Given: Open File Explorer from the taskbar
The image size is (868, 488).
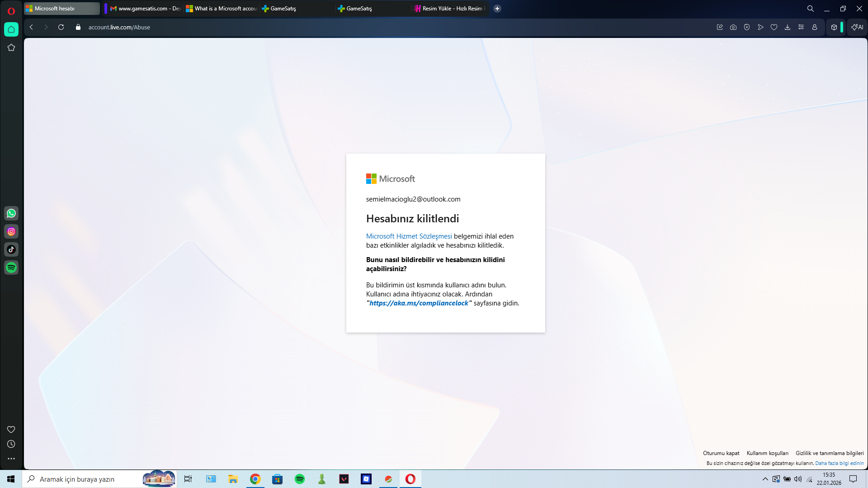Looking at the screenshot, I should pyautogui.click(x=233, y=479).
